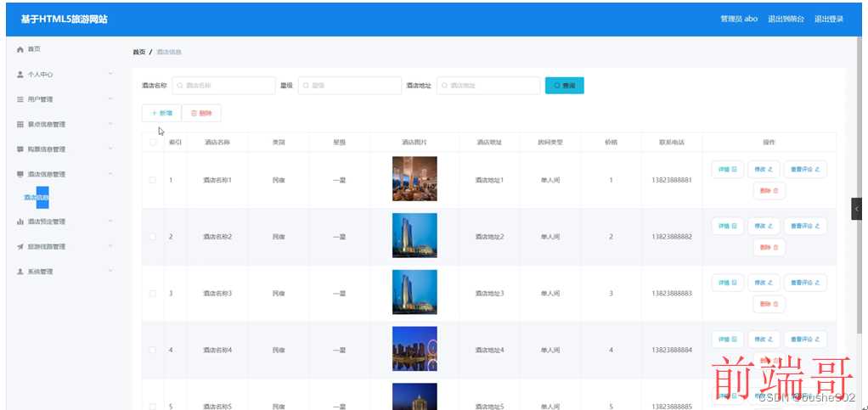Click the 新增 add button
The image size is (868, 410).
point(161,113)
